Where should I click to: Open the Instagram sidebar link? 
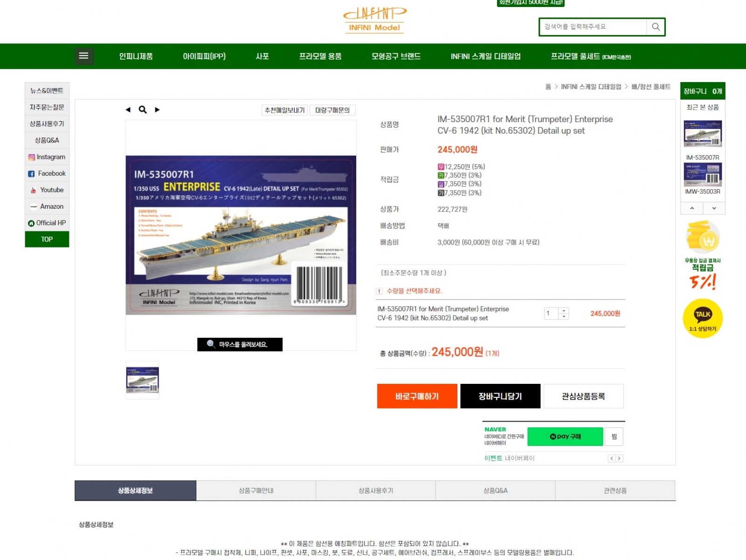point(47,157)
